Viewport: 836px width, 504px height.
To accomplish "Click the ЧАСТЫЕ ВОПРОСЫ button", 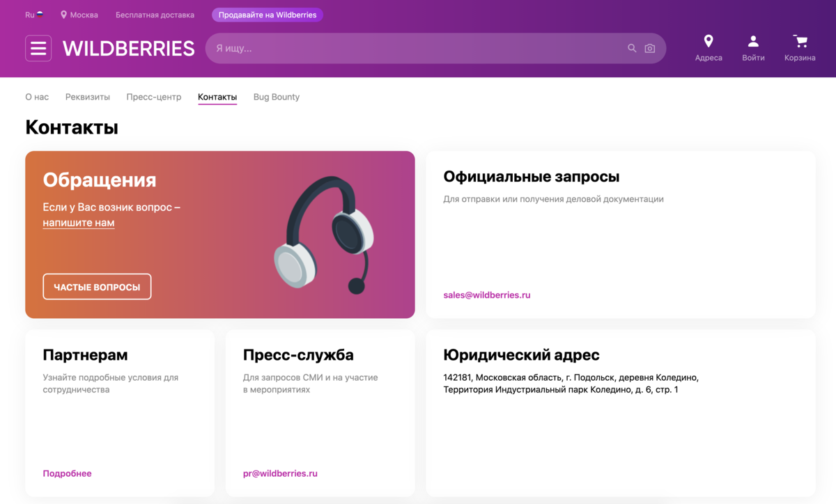I will click(97, 287).
